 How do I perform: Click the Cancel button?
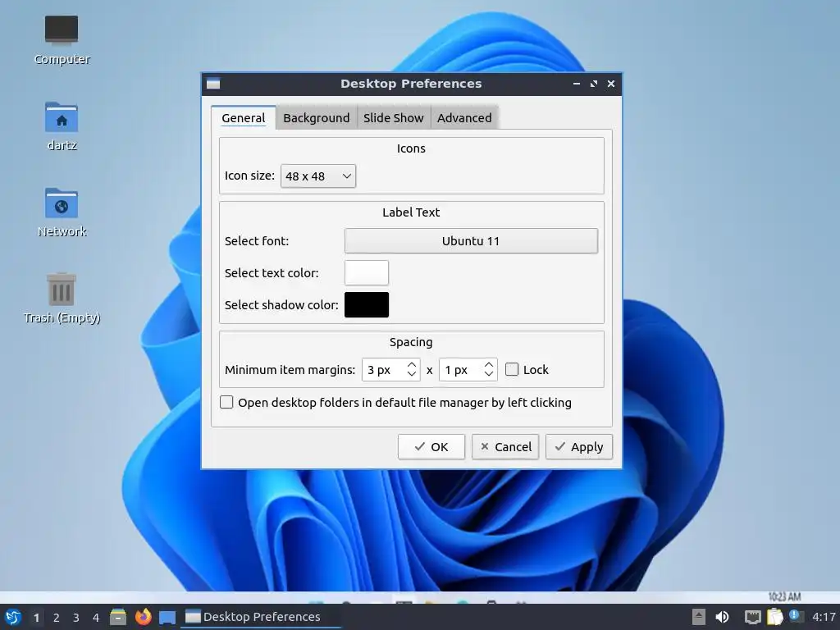click(x=505, y=447)
